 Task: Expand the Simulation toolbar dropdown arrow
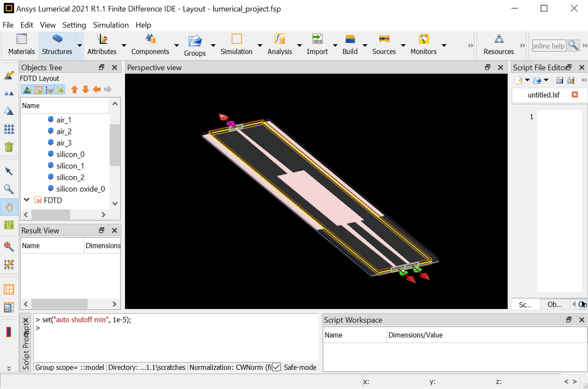point(259,46)
